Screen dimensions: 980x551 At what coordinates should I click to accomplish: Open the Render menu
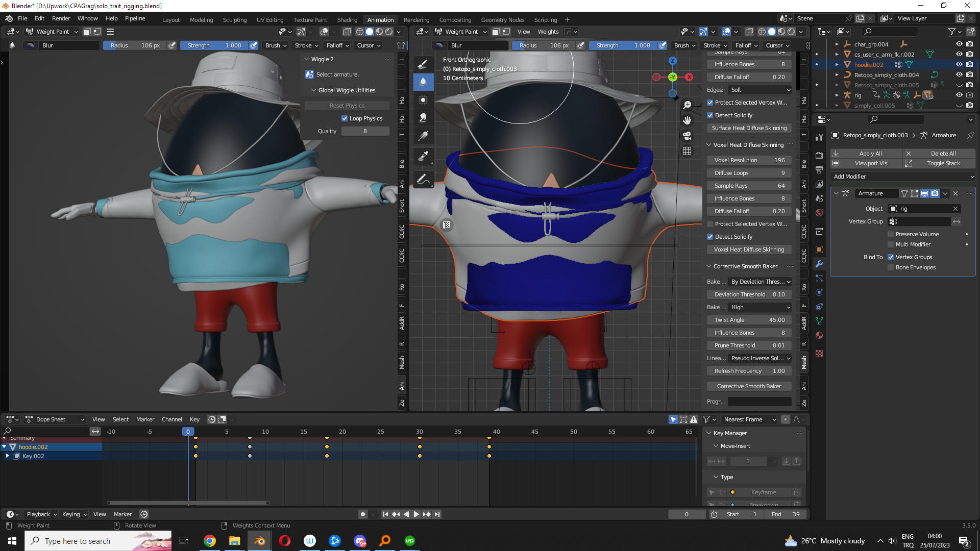(x=61, y=18)
